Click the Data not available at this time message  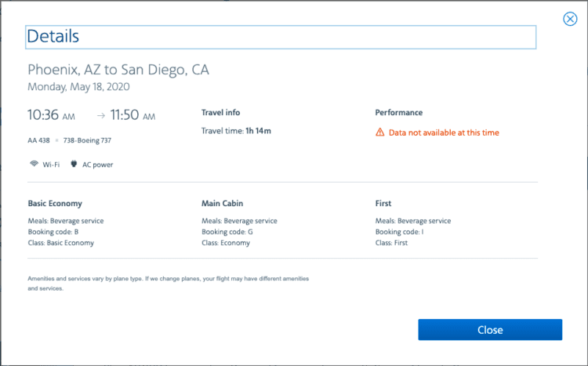(444, 132)
